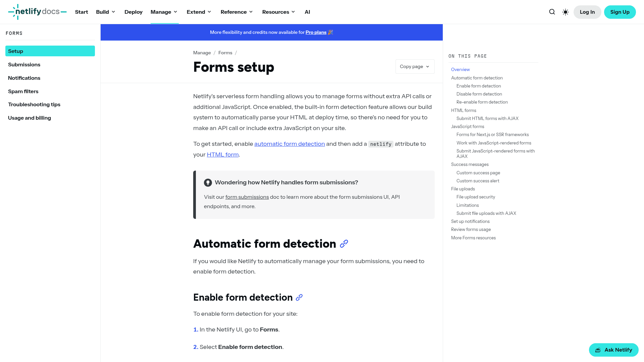Viewport: 644px width, 362px height.
Task: Open the AI nav item
Action: click(307, 12)
